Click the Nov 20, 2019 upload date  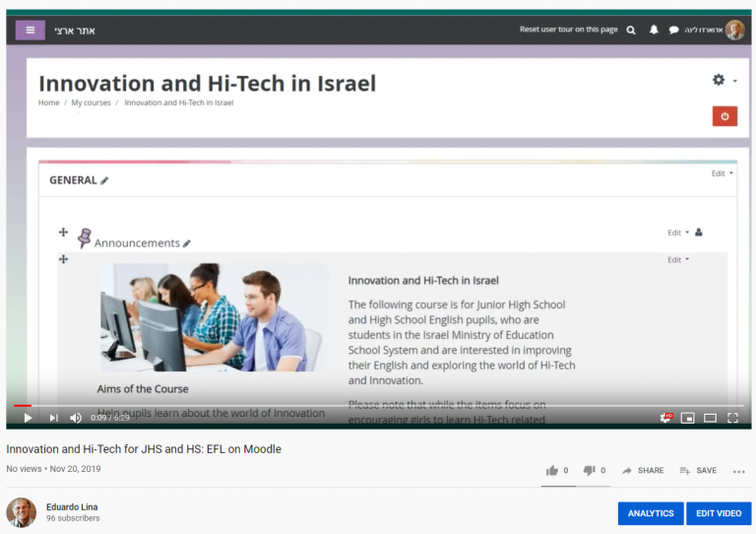[x=75, y=469]
